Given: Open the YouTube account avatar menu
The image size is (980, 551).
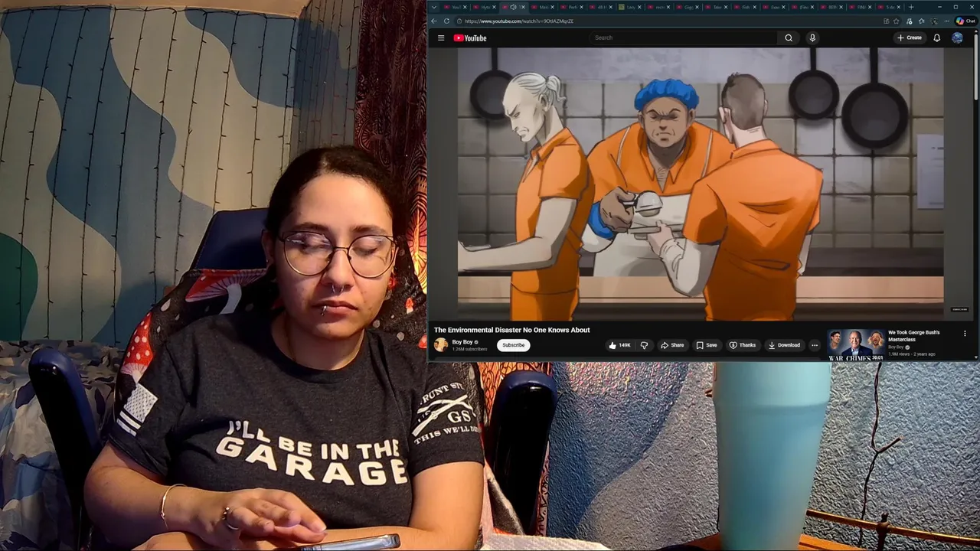Looking at the screenshot, I should coord(957,37).
